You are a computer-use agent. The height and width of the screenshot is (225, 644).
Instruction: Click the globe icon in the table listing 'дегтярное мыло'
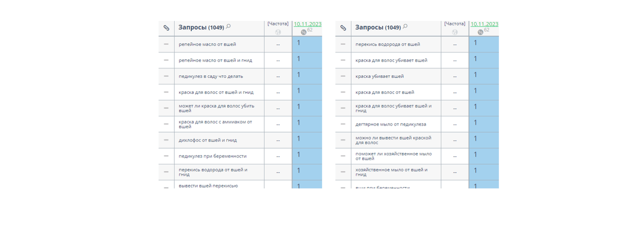tap(455, 32)
